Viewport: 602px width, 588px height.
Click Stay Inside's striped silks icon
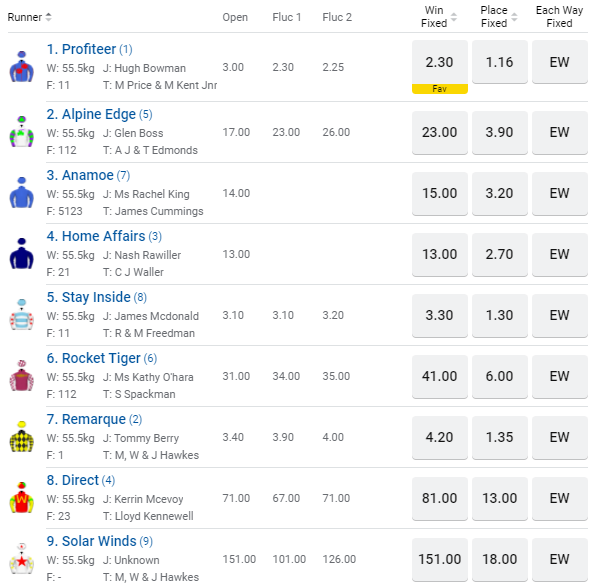pos(20,315)
